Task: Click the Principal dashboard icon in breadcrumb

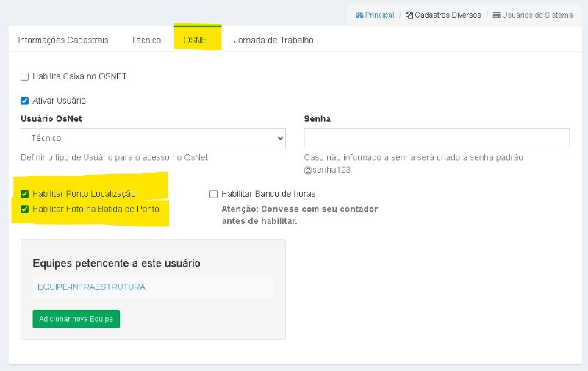Action: [359, 15]
